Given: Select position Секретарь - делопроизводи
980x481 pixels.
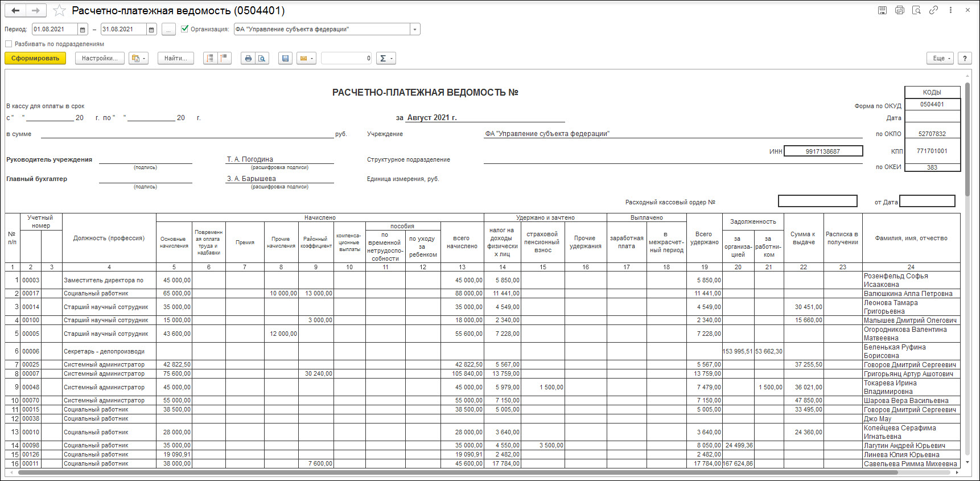Looking at the screenshot, I should 109,351.
